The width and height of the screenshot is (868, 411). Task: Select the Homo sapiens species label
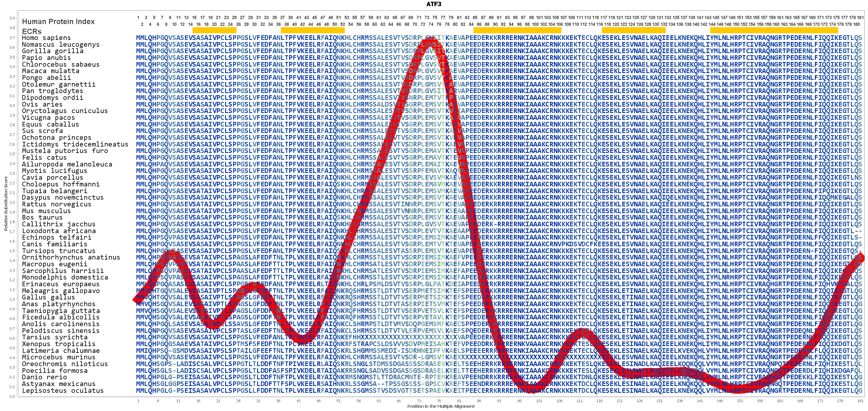46,38
